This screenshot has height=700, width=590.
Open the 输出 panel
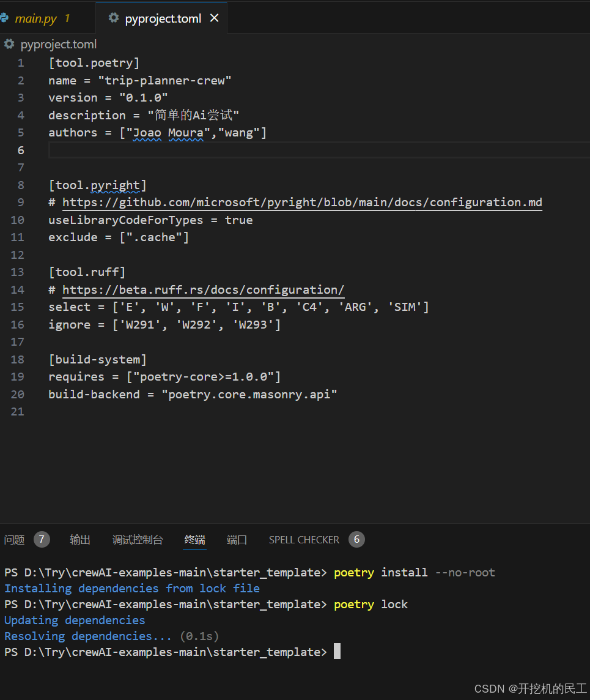(x=80, y=539)
